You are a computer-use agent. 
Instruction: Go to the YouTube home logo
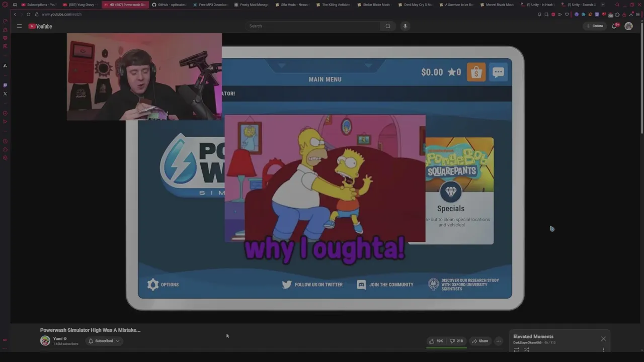click(40, 26)
